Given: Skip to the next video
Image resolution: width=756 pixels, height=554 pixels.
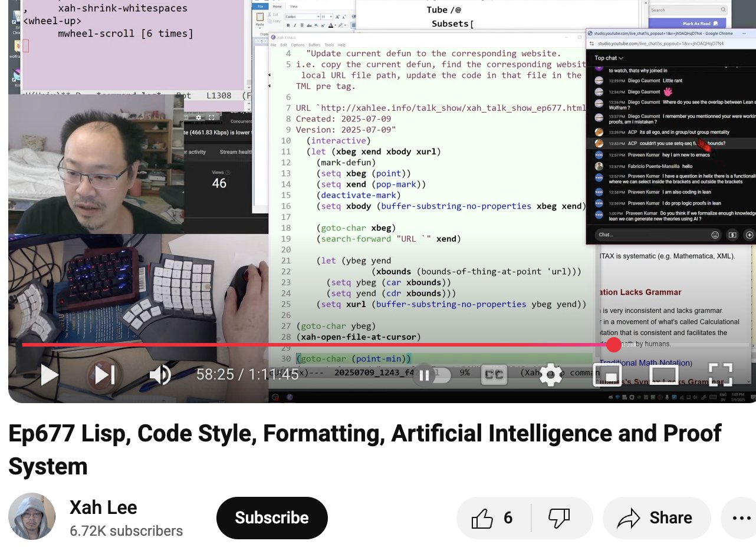Looking at the screenshot, I should (x=104, y=375).
